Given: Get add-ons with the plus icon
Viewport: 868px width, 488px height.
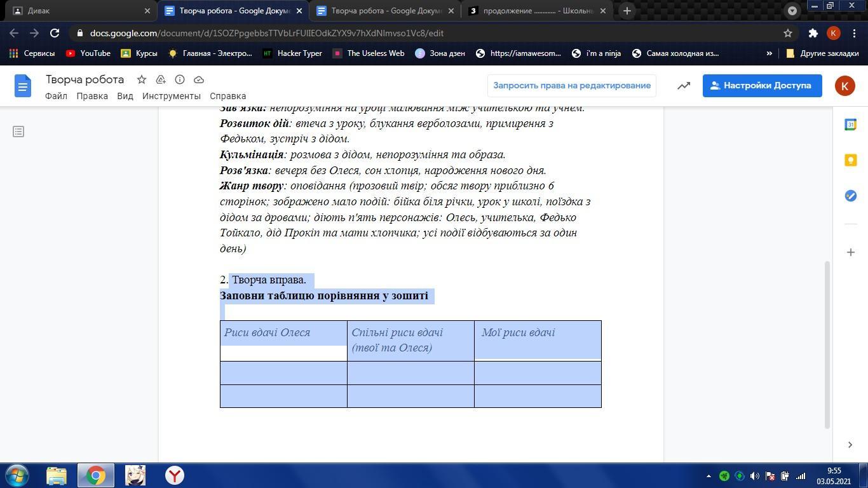Looking at the screenshot, I should coord(851,252).
